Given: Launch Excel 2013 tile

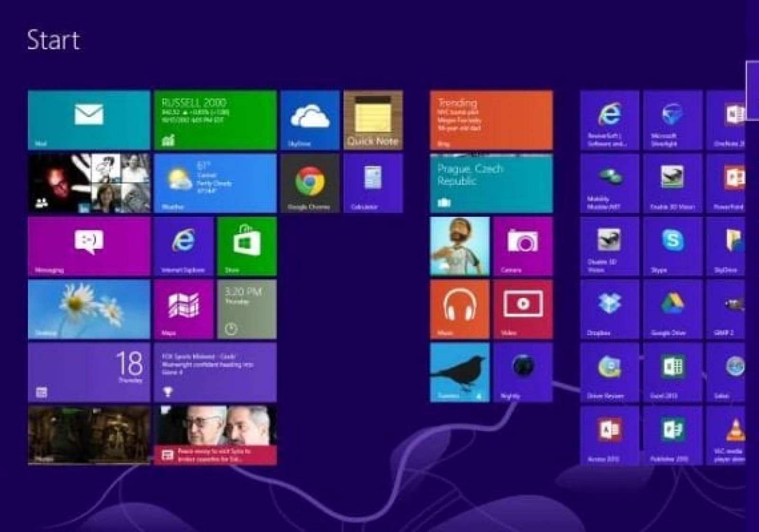Looking at the screenshot, I should [x=672, y=372].
